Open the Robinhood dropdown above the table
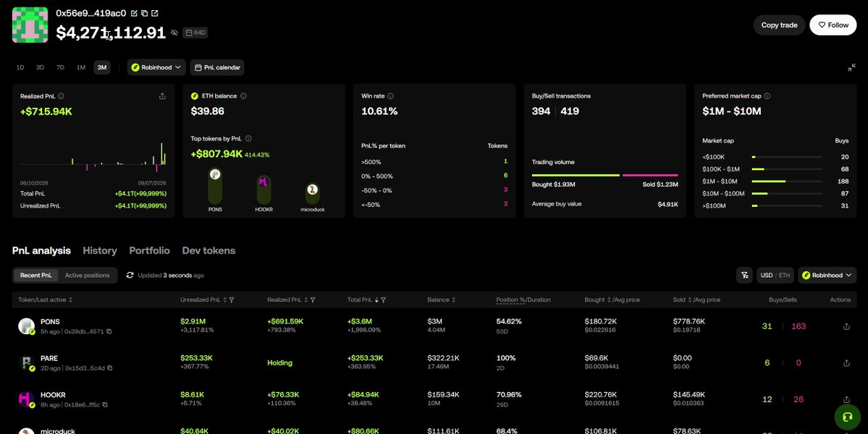This screenshot has height=434, width=868. pyautogui.click(x=827, y=276)
